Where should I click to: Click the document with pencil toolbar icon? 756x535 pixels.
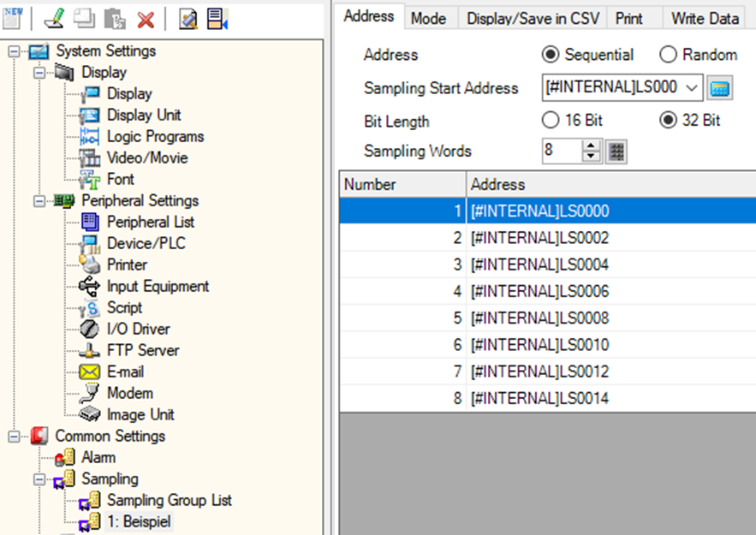[188, 20]
